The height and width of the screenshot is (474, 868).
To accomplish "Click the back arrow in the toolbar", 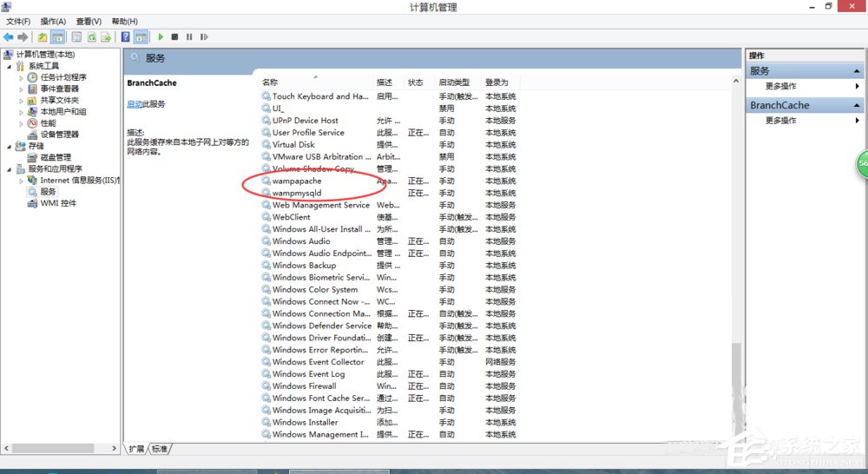I will (x=8, y=37).
